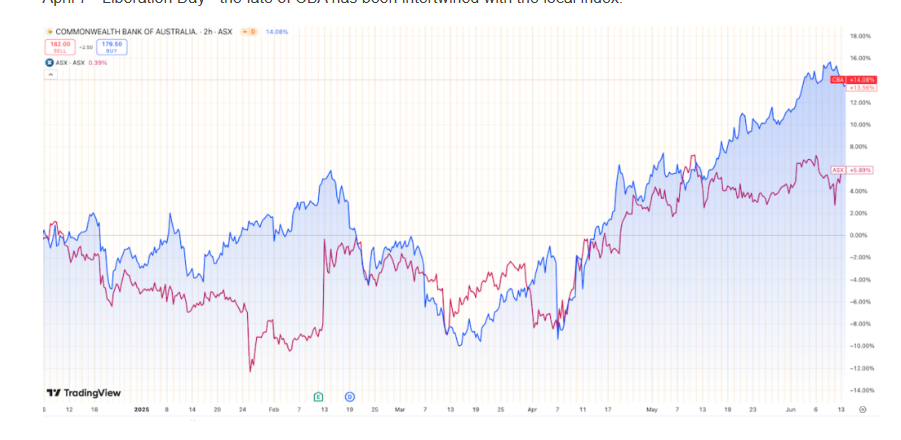Click the 2025 label on time axis
901x440 pixels.
(x=141, y=410)
